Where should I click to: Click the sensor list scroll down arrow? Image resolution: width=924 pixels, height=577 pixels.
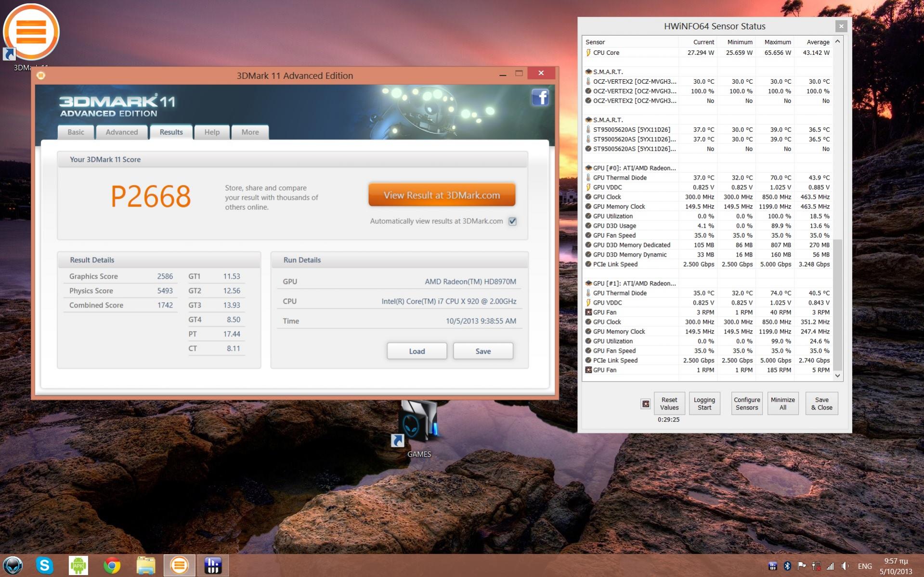[x=838, y=375]
